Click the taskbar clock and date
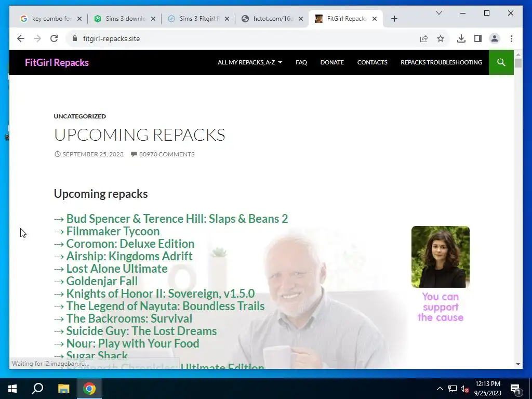Viewport: 532px width, 399px height. click(487, 389)
